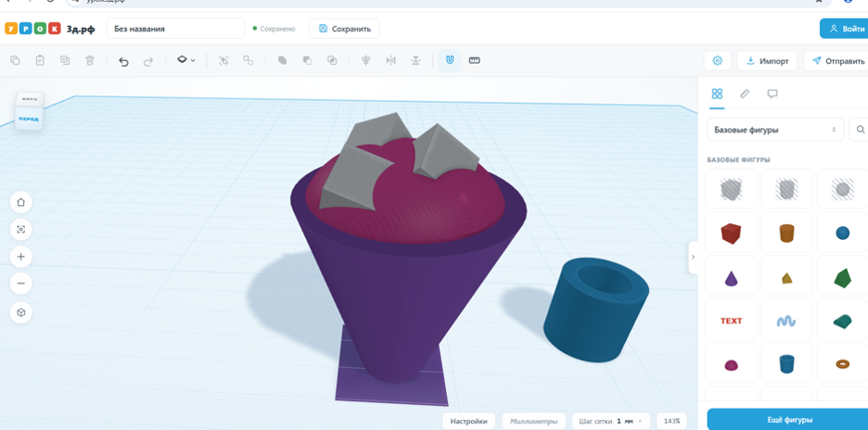Viewport: 868px width, 430px height.
Task: Zoom out with the minus button
Action: tap(21, 284)
